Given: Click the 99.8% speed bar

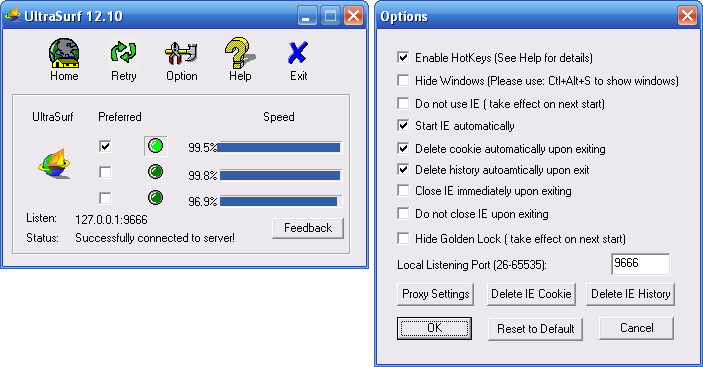Looking at the screenshot, I should pyautogui.click(x=281, y=175).
